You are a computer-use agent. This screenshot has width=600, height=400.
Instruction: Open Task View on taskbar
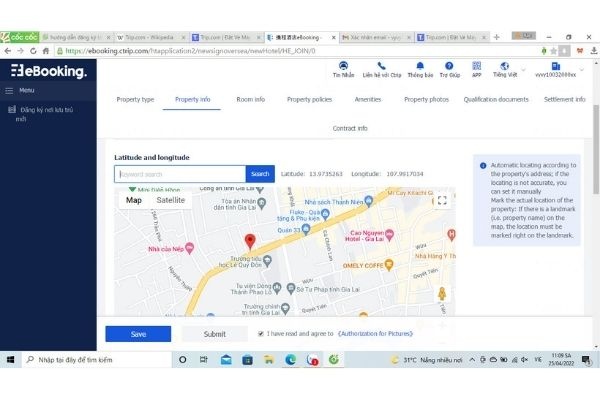(x=204, y=360)
